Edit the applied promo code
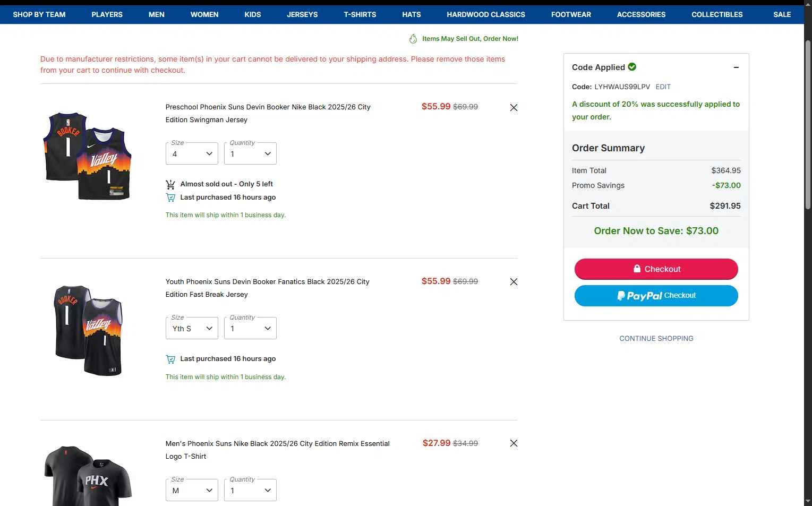Image resolution: width=812 pixels, height=506 pixels. pos(663,87)
